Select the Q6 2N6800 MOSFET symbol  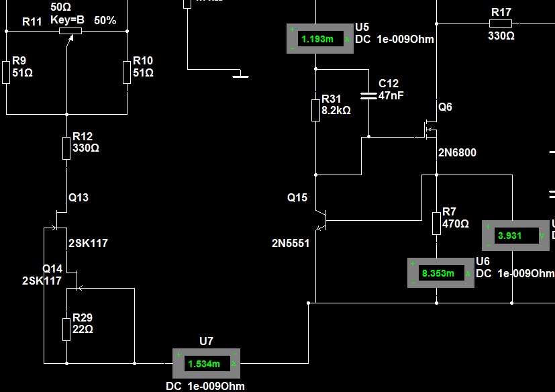(430, 130)
